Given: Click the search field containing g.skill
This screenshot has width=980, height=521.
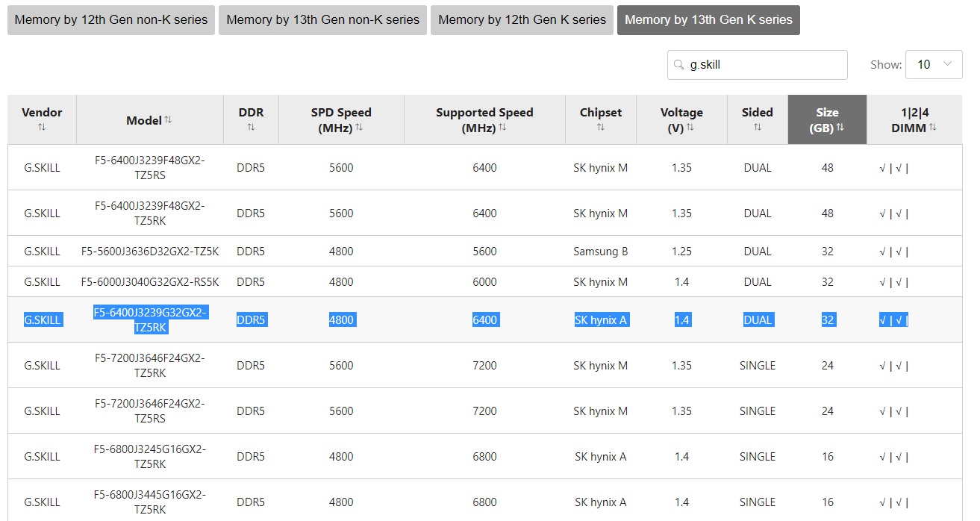Looking at the screenshot, I should [x=758, y=65].
